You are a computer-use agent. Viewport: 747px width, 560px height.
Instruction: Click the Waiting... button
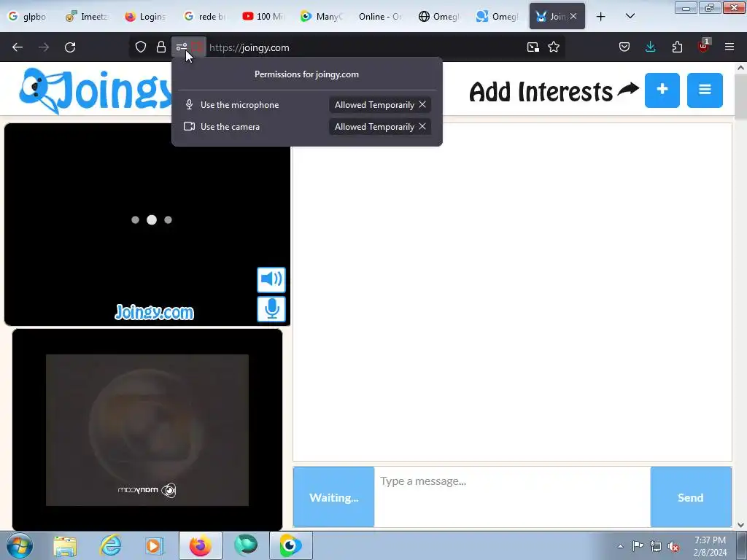coord(333,497)
